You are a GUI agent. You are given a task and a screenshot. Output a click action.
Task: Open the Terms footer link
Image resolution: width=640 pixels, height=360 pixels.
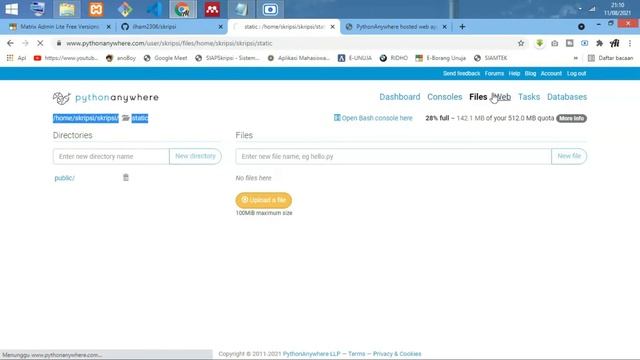click(356, 354)
